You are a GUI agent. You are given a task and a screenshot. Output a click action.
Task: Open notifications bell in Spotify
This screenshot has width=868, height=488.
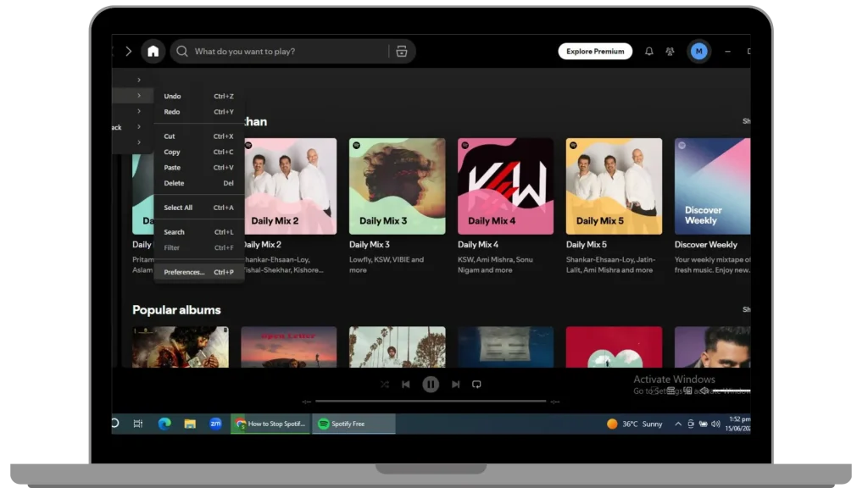648,52
